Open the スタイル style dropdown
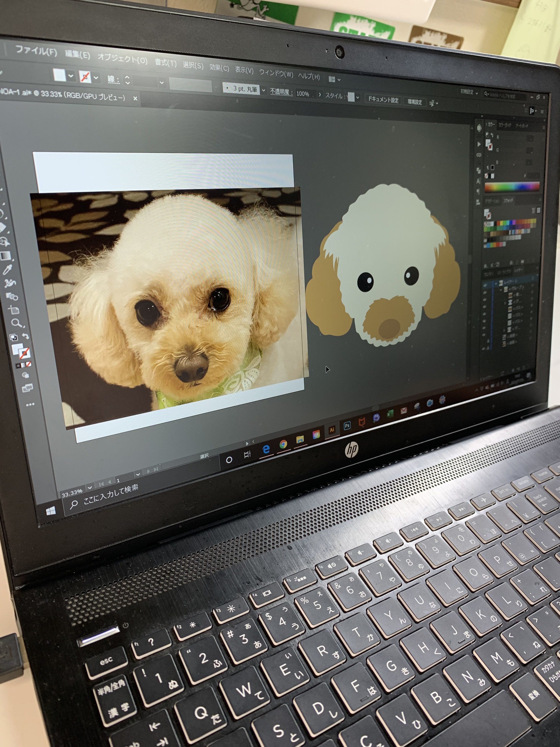The height and width of the screenshot is (747, 560). [x=357, y=98]
